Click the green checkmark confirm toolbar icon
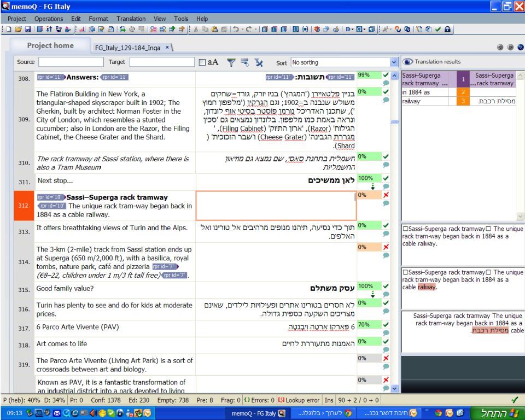 pos(437,30)
